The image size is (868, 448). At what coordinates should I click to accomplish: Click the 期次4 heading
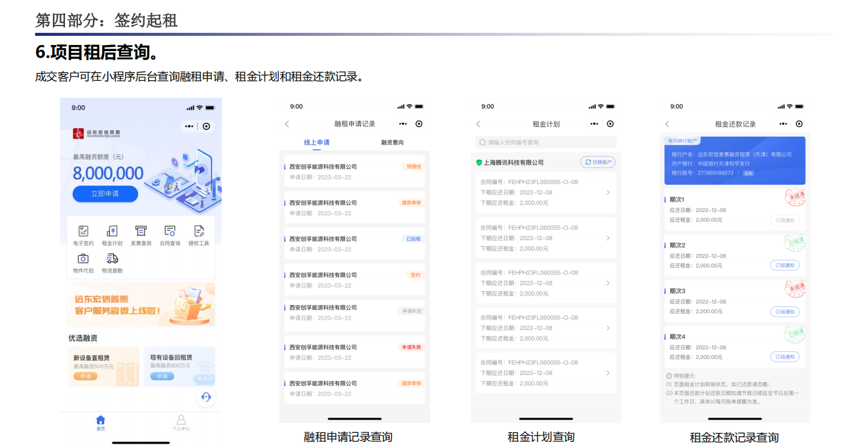click(677, 337)
